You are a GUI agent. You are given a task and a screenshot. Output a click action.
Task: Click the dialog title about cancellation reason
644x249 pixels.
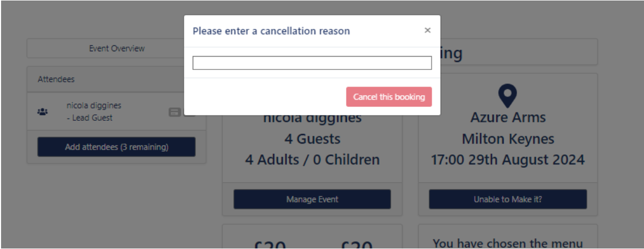[x=271, y=31]
